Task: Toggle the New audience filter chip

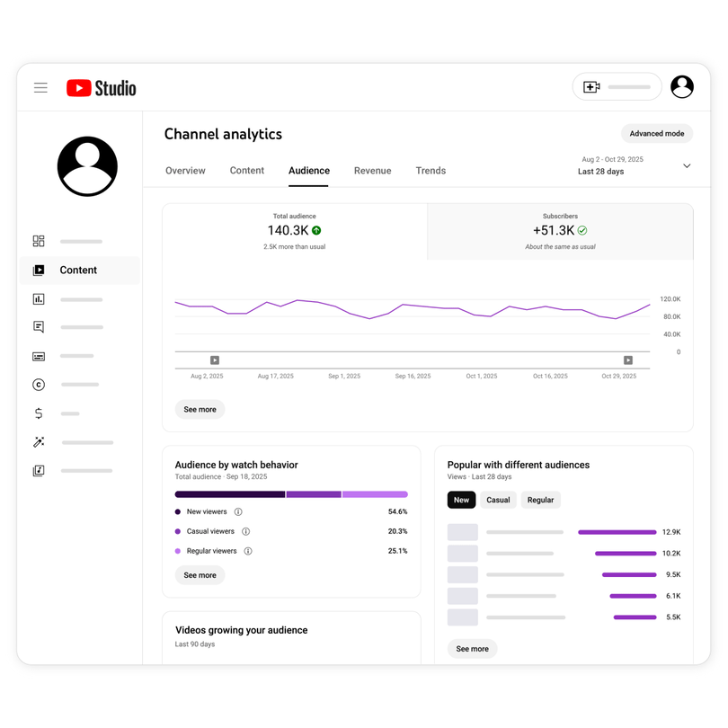Action: point(461,500)
